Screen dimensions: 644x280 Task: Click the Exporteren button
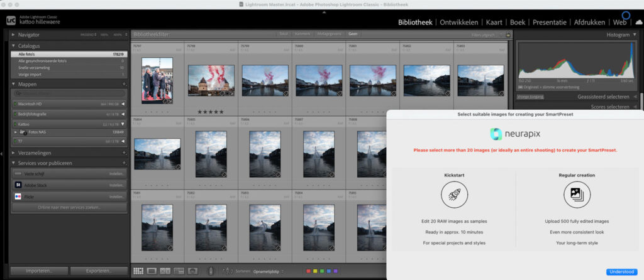coord(99,271)
